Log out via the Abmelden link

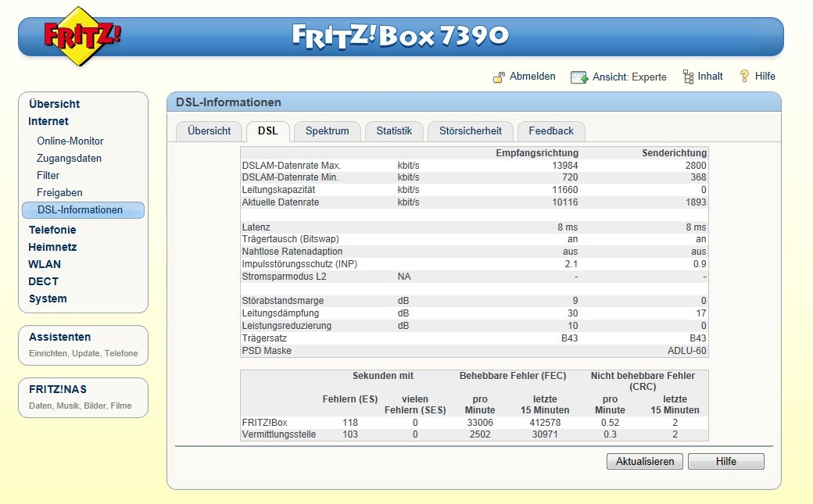click(x=532, y=77)
